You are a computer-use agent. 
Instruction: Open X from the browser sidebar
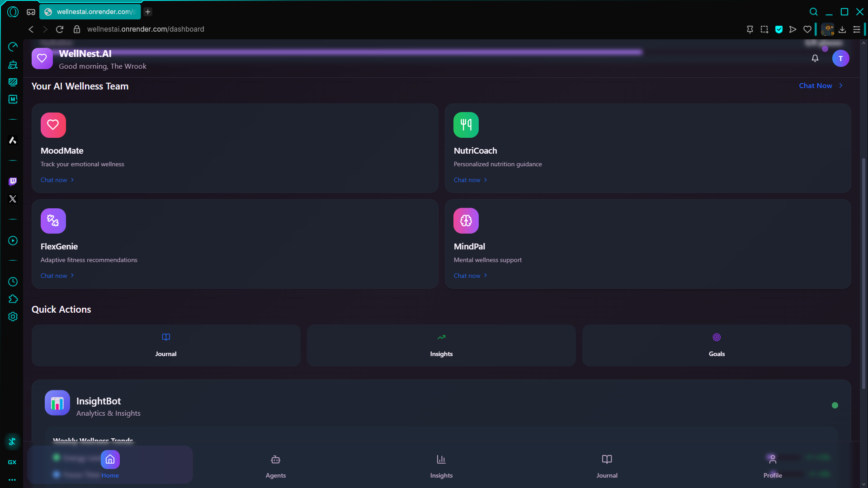pyautogui.click(x=13, y=199)
